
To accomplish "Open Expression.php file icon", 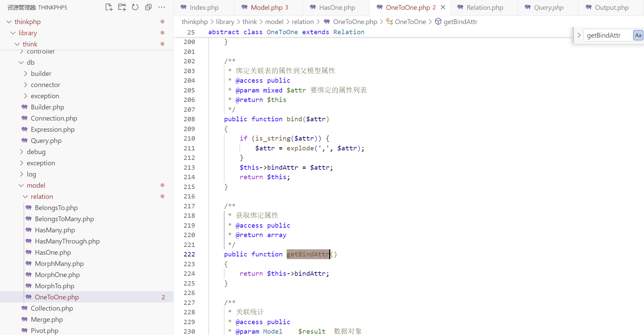I will click(x=24, y=129).
